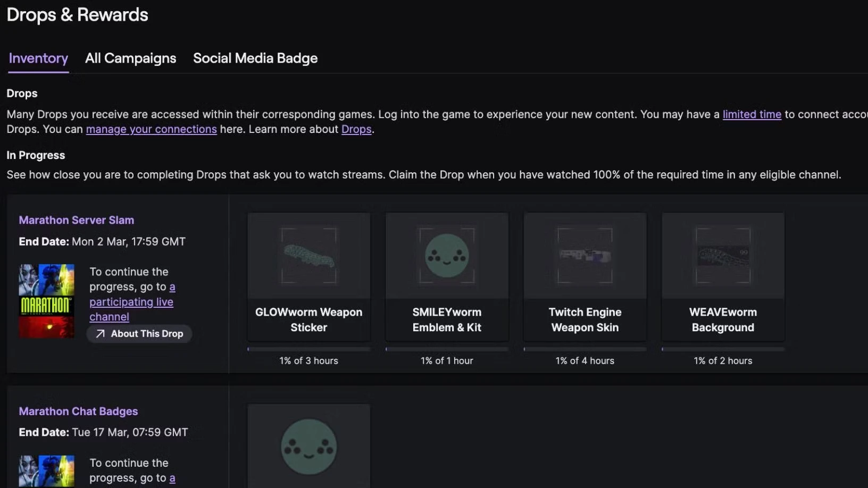Select the Marathon Chat Badges smiley badge image

click(x=309, y=447)
